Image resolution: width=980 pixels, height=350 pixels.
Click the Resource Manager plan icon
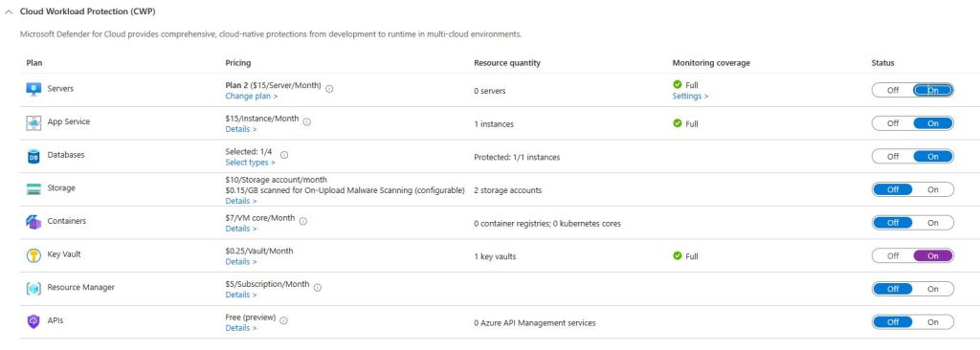(x=33, y=289)
